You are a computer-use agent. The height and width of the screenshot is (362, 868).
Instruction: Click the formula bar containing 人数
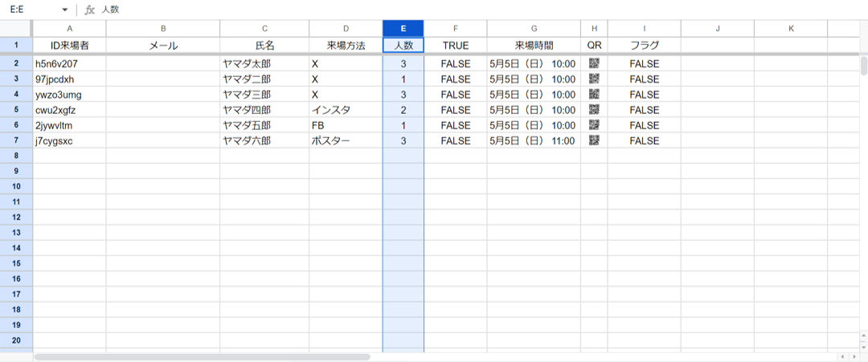(402, 10)
